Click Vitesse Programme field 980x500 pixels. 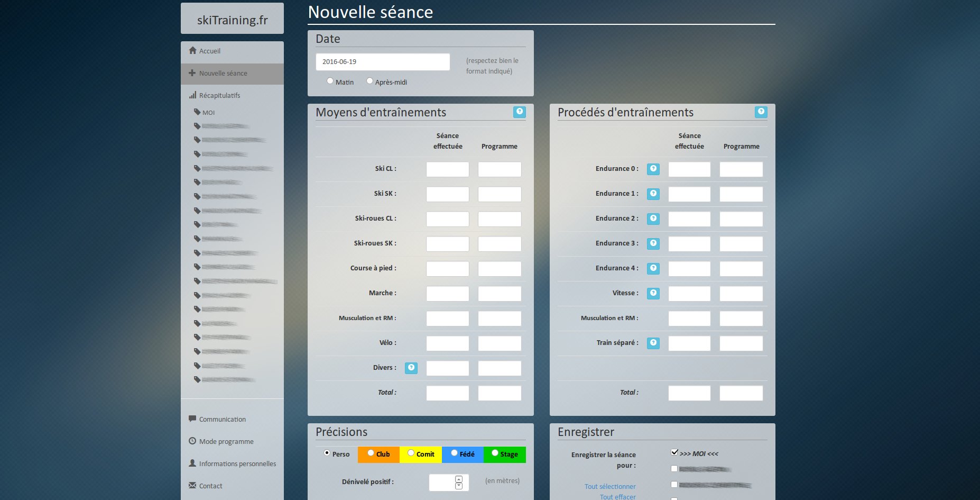tap(741, 294)
